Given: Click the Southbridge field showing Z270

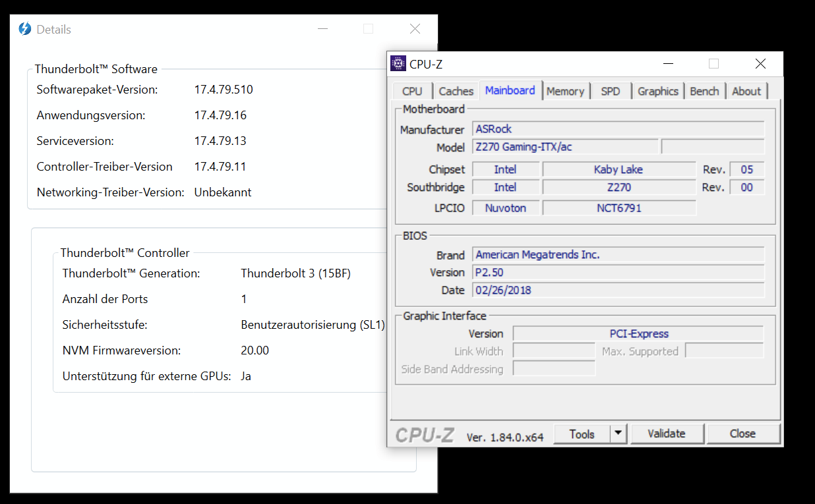Looking at the screenshot, I should coord(619,187).
